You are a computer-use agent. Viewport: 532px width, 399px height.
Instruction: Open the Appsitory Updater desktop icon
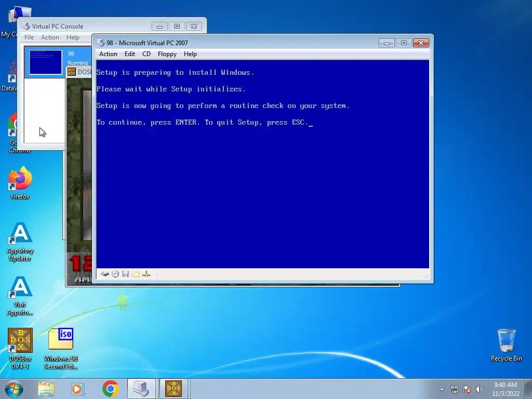coord(20,242)
